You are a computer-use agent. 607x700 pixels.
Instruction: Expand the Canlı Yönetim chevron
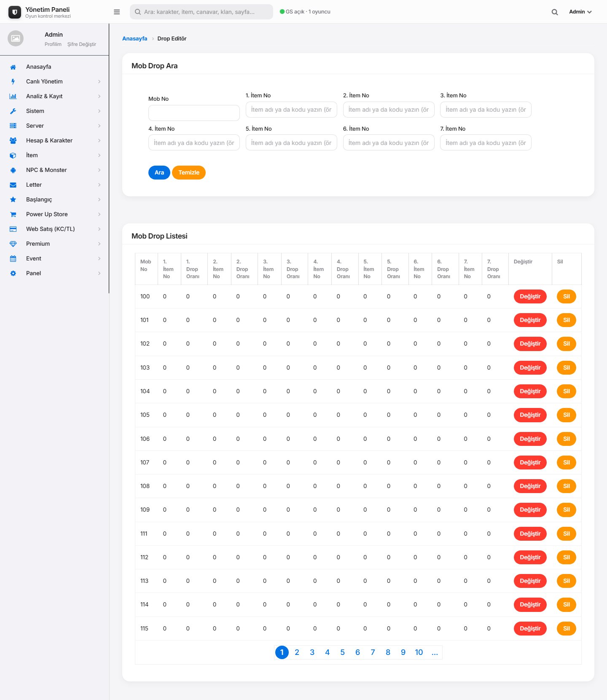tap(99, 82)
